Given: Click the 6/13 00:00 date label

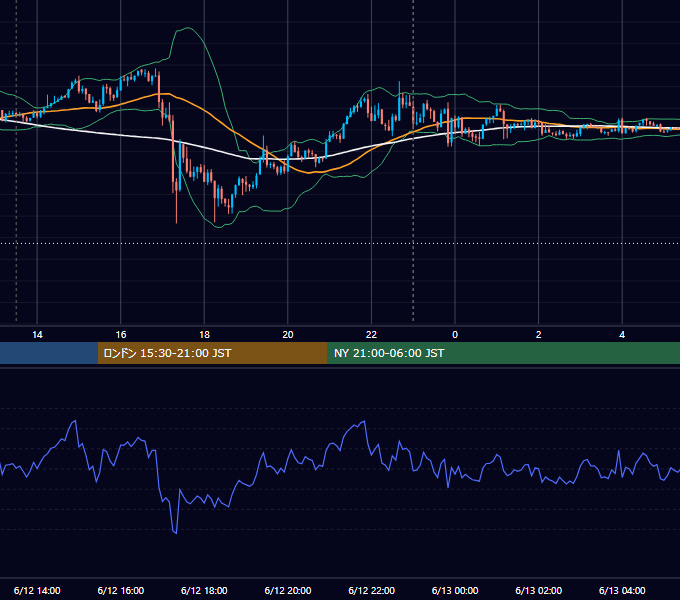Looking at the screenshot, I should [455, 590].
